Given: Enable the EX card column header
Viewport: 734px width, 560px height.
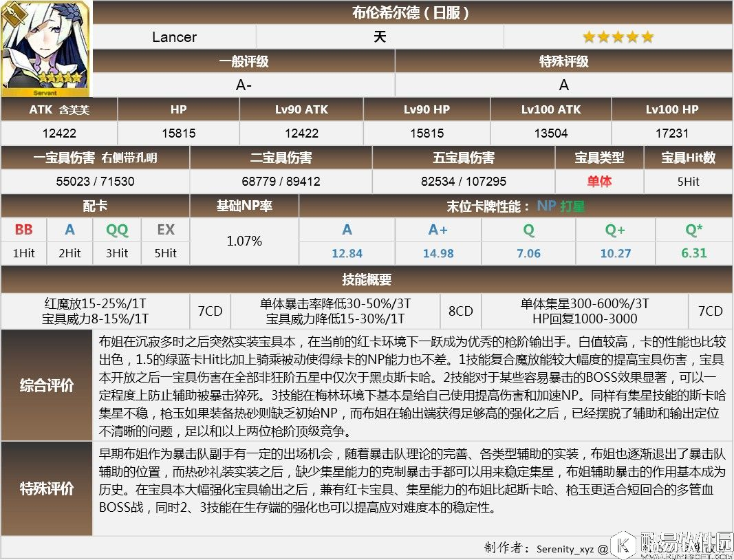Looking at the screenshot, I should [x=164, y=230].
